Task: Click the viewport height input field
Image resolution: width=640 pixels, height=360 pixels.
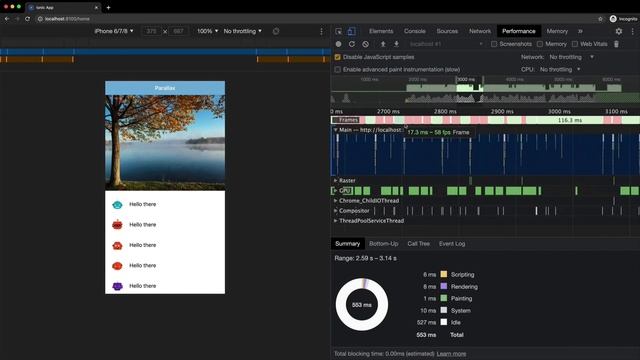Action: click(178, 31)
